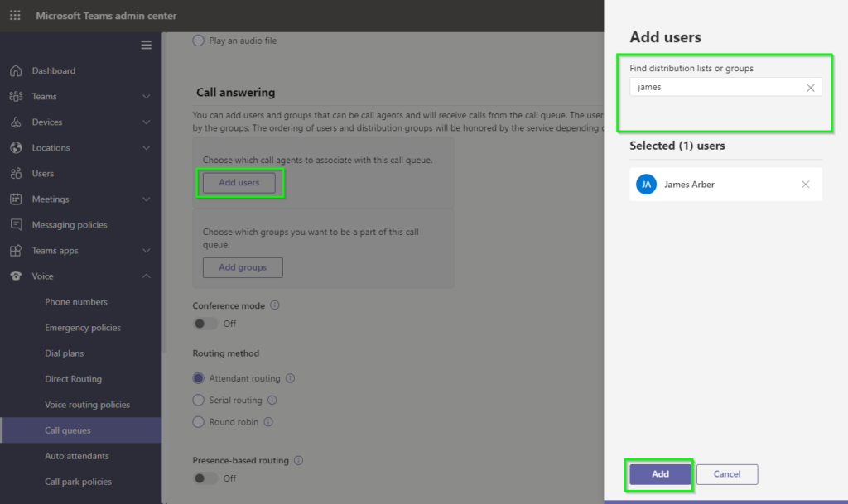This screenshot has width=848, height=504.
Task: Clear the james search text
Action: [x=810, y=88]
